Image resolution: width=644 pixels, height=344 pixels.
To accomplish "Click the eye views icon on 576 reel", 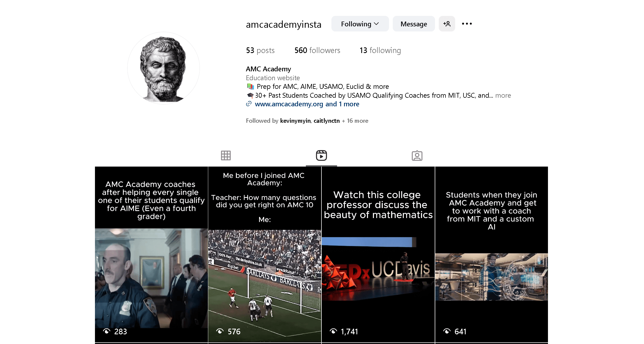I will (x=220, y=331).
